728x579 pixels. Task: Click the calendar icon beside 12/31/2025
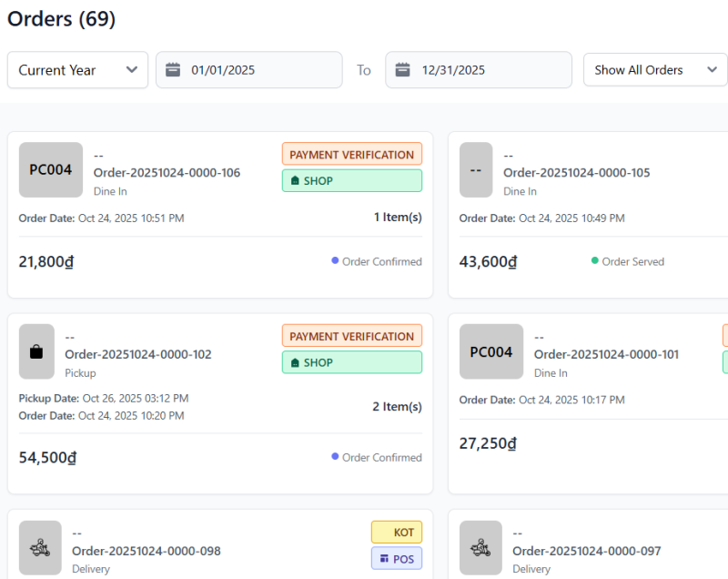coord(403,70)
